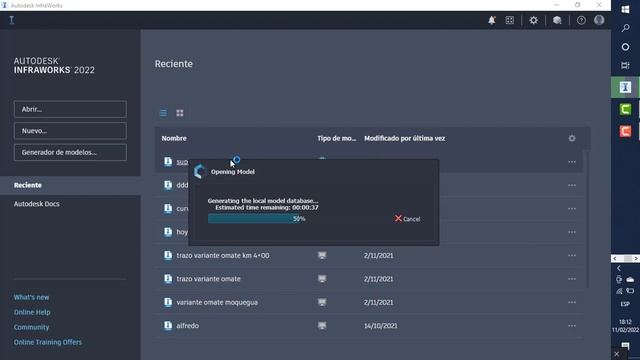
Task: Click file icon of trazo variante omate km 4+00
Action: (x=168, y=255)
